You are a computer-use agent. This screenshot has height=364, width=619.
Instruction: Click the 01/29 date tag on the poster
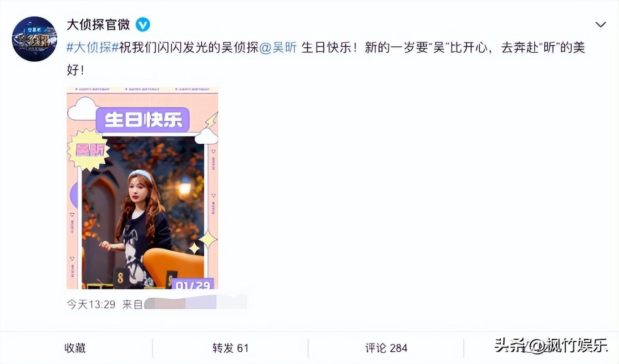point(193,284)
